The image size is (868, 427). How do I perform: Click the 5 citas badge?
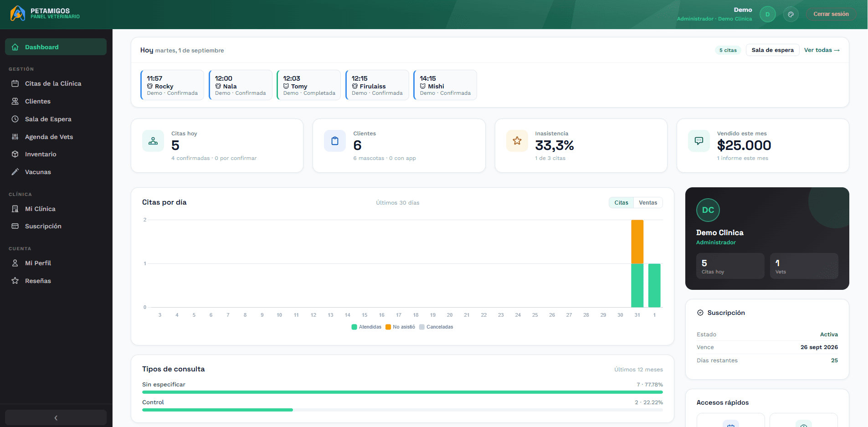728,50
